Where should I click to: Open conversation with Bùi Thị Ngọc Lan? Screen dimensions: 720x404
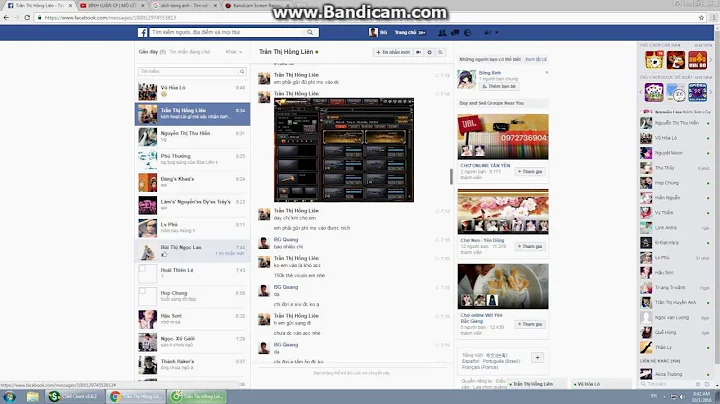(x=192, y=251)
